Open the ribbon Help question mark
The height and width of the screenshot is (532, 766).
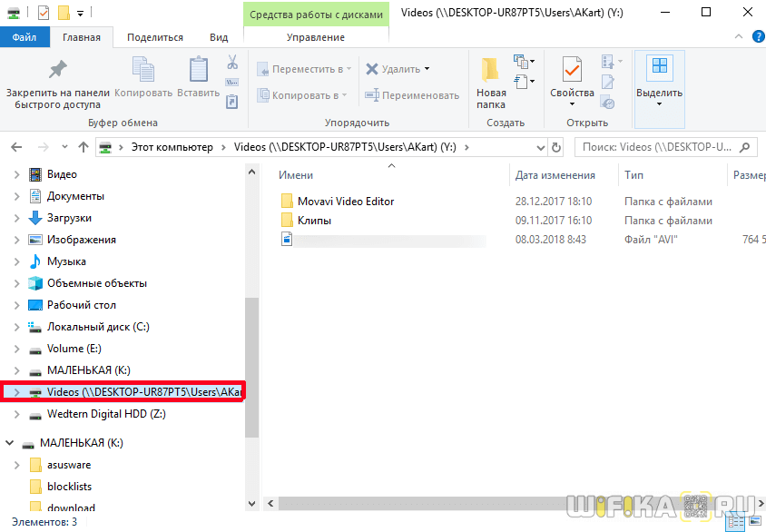[755, 37]
